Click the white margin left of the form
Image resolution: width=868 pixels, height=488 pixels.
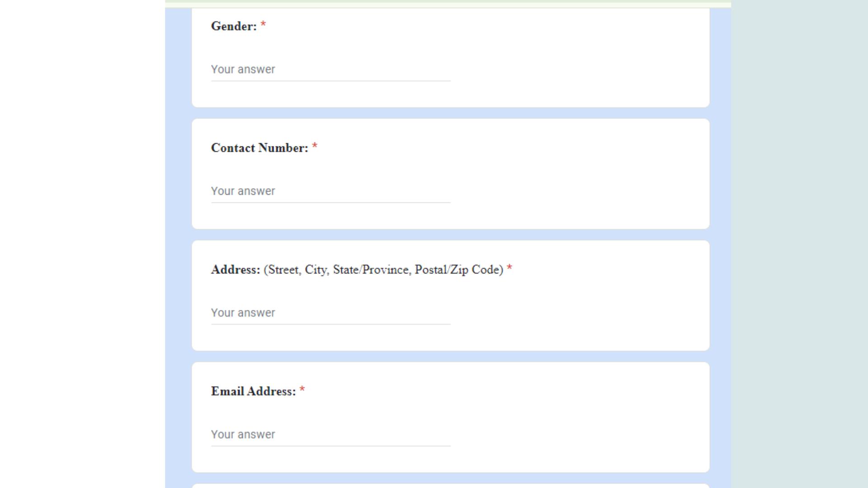tap(81, 244)
